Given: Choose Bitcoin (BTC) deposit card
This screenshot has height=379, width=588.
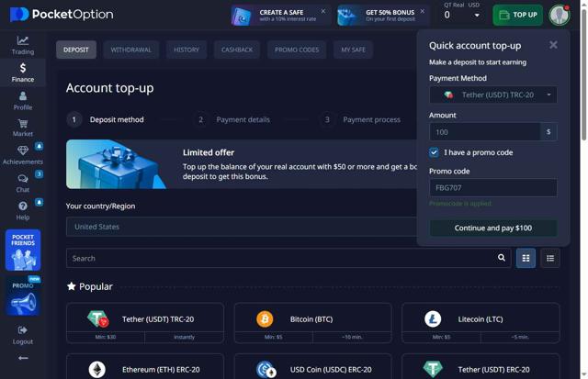Looking at the screenshot, I should pyautogui.click(x=313, y=323).
